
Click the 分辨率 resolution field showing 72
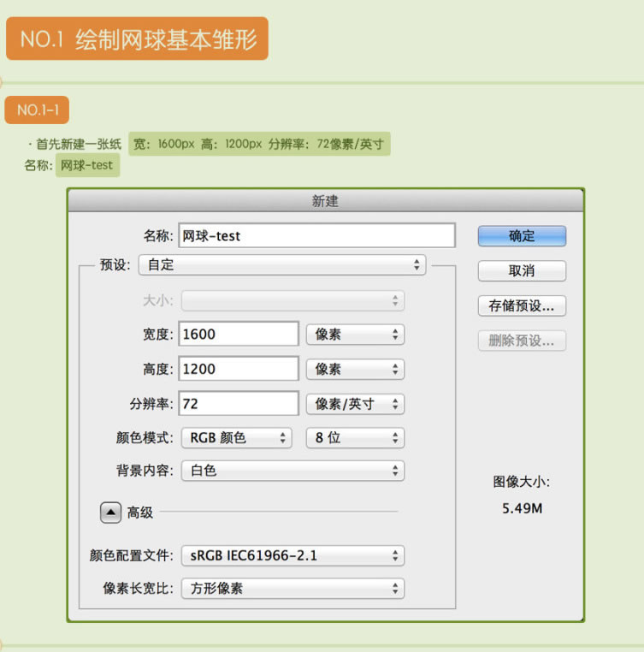coord(239,404)
